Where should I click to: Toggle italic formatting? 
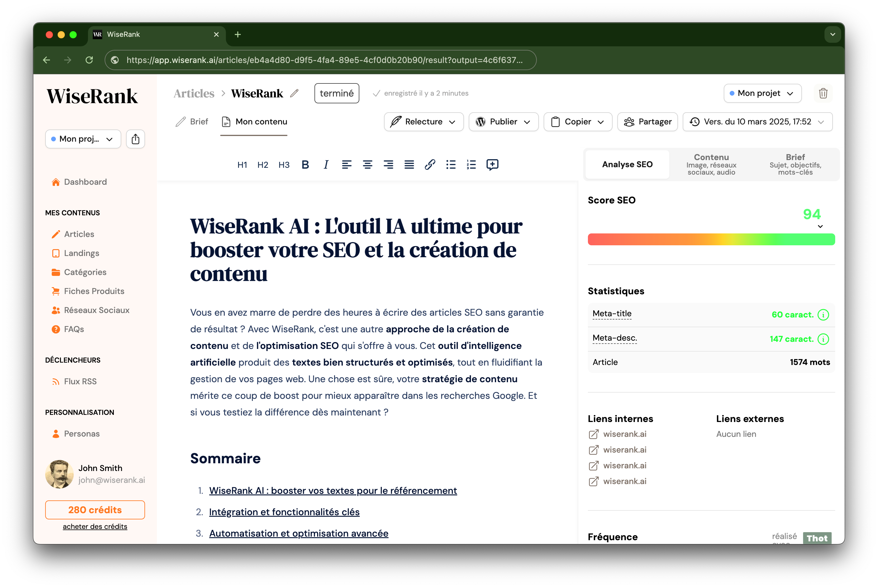point(326,164)
